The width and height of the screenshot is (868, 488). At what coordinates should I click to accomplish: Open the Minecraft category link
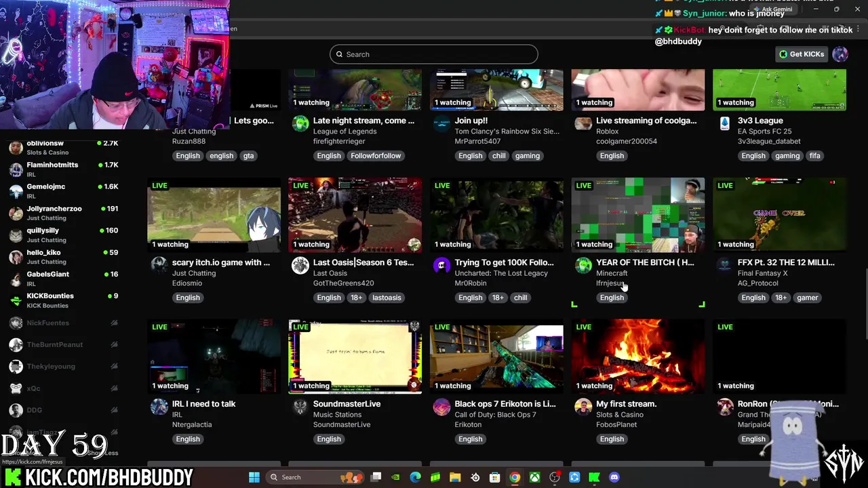612,273
